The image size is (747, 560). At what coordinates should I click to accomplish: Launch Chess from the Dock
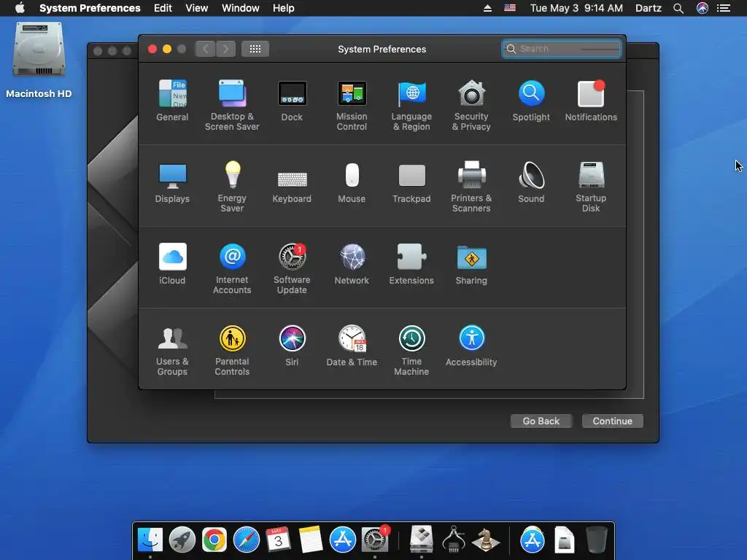(485, 540)
